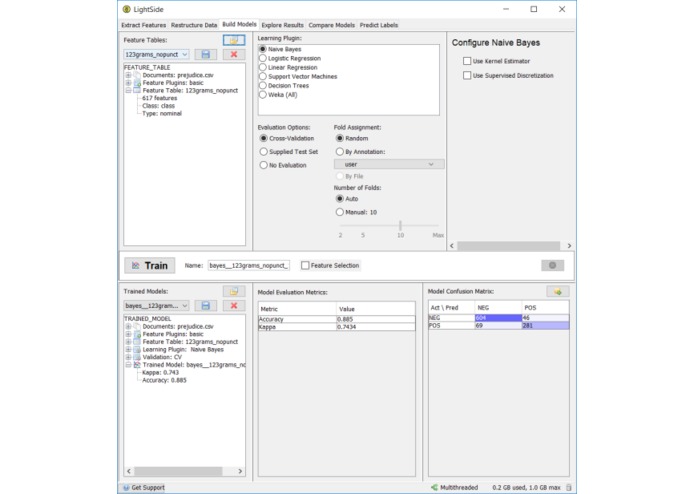The height and width of the screenshot is (494, 695).
Task: Expand Documents node in trained model tree
Action: [128, 326]
